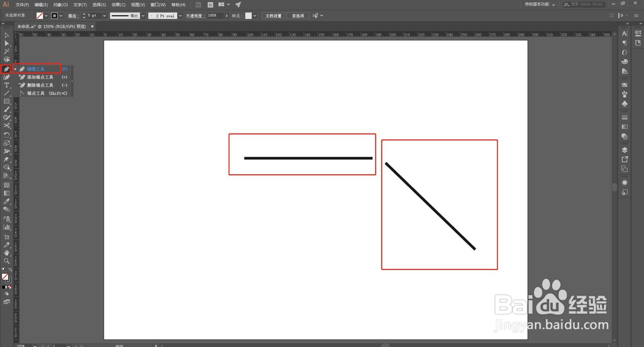The height and width of the screenshot is (347, 644).
Task: Select the Pen tool in toolbar
Action: [x=6, y=69]
